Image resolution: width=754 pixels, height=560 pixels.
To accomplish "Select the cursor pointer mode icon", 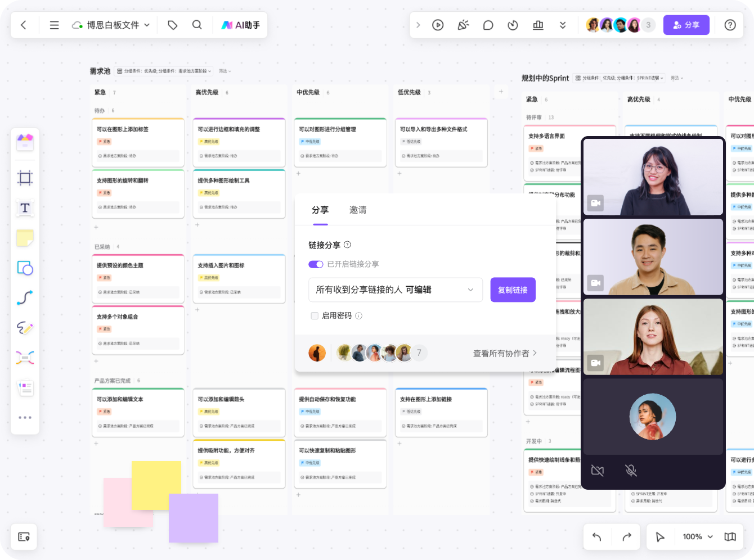I will [x=660, y=537].
